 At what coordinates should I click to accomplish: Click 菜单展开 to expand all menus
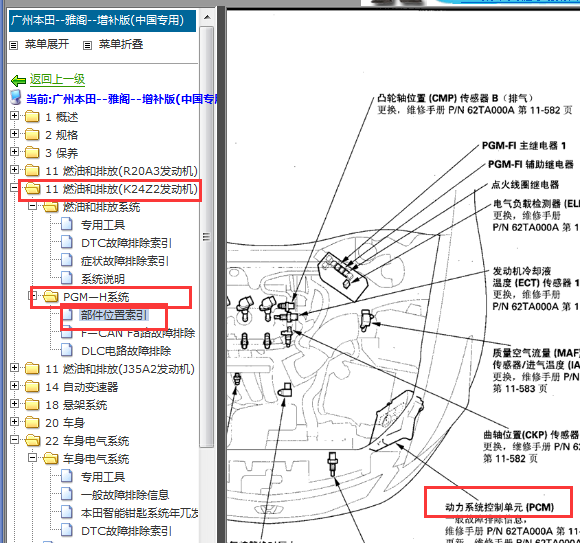pyautogui.click(x=47, y=44)
